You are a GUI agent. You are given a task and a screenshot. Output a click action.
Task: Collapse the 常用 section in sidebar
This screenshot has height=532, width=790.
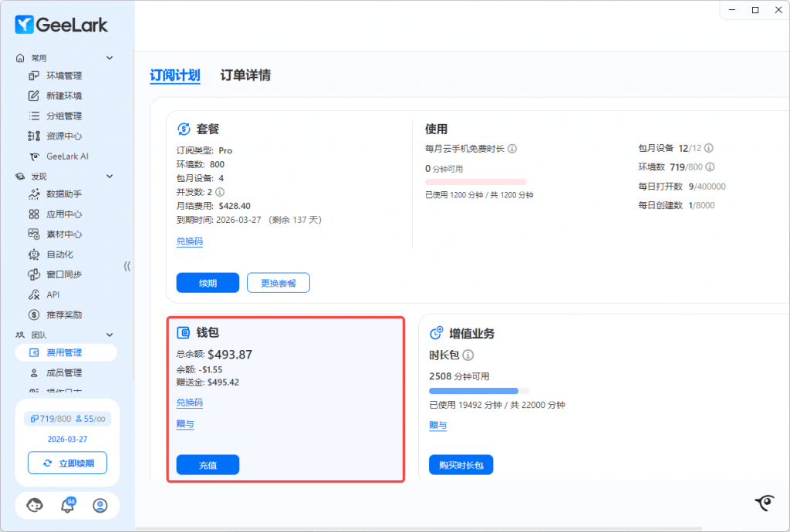click(110, 58)
